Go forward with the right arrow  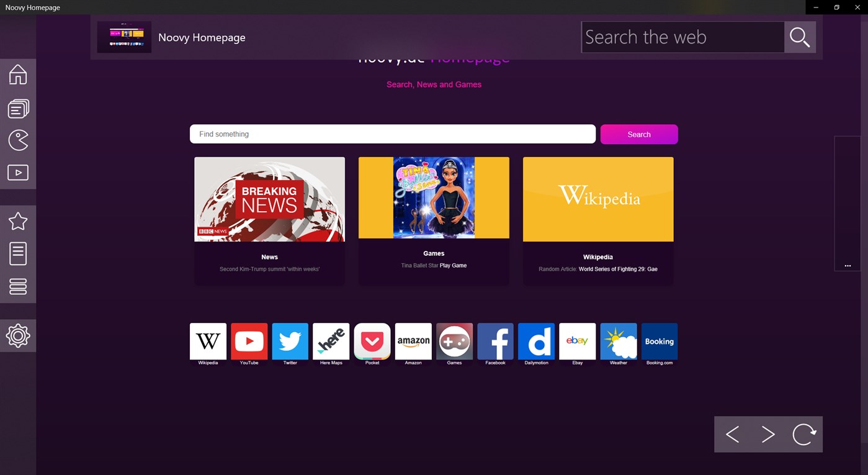(x=768, y=434)
